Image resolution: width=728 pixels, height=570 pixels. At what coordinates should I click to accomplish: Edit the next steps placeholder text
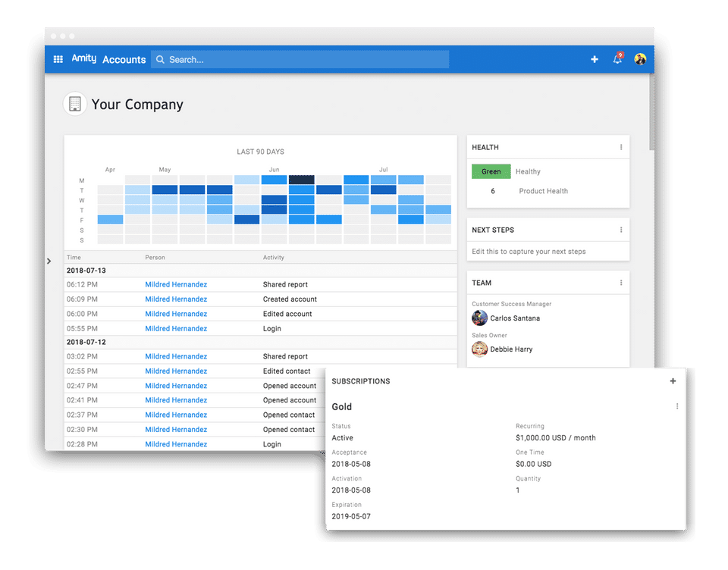tap(529, 252)
